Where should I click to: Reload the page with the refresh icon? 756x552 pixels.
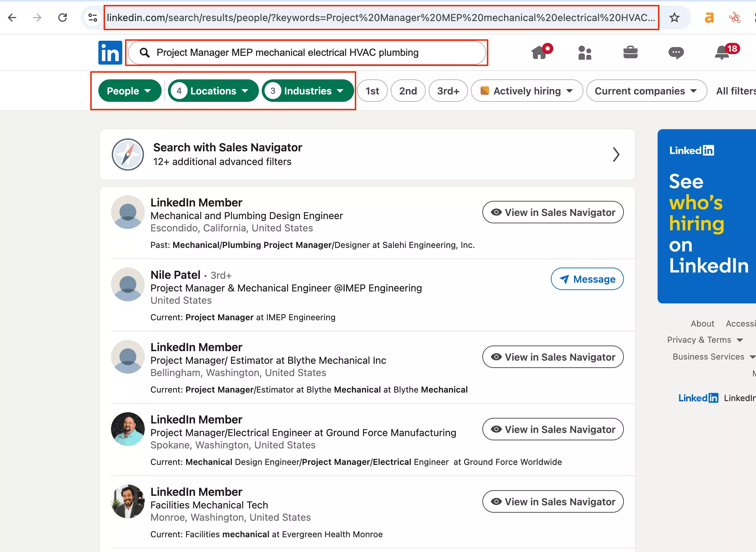pos(63,18)
